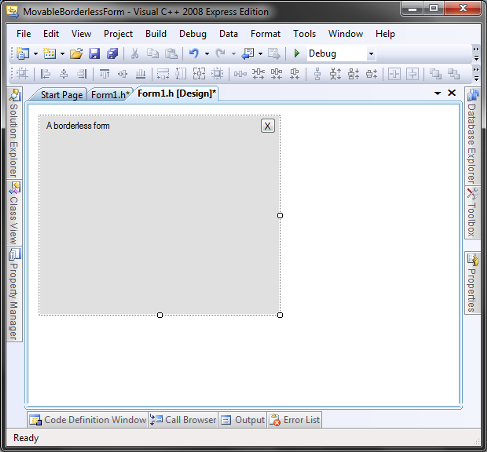487x452 pixels.
Task: Close the Form1.h [Design] document
Action: click(x=452, y=93)
